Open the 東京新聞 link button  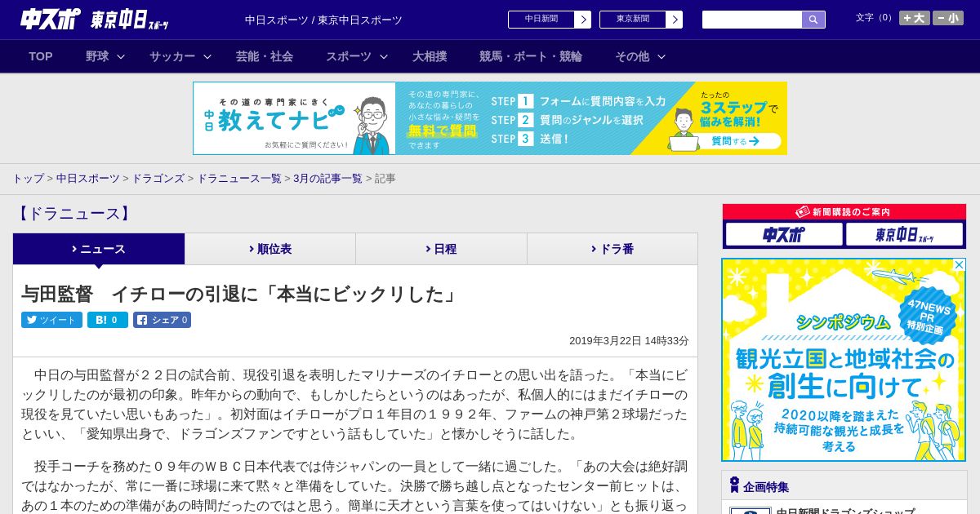633,20
